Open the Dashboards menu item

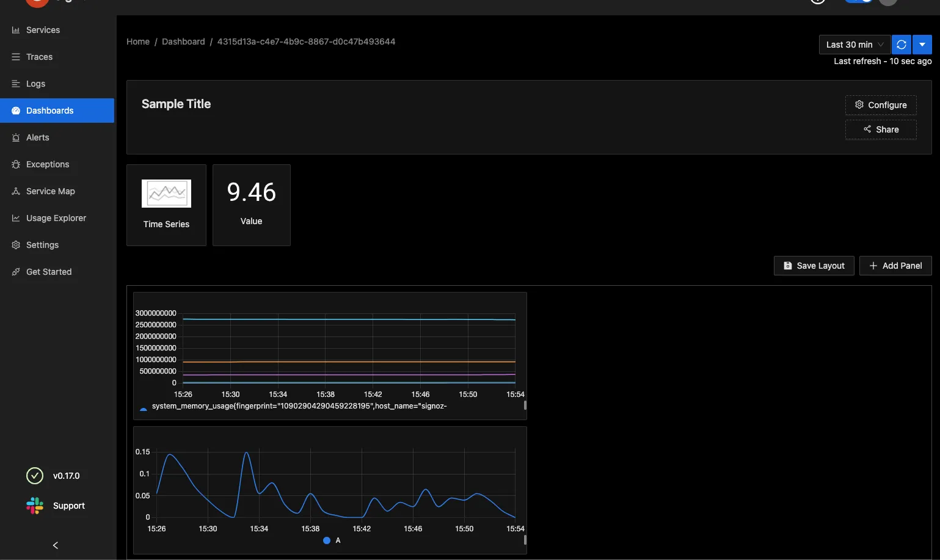[57, 111]
